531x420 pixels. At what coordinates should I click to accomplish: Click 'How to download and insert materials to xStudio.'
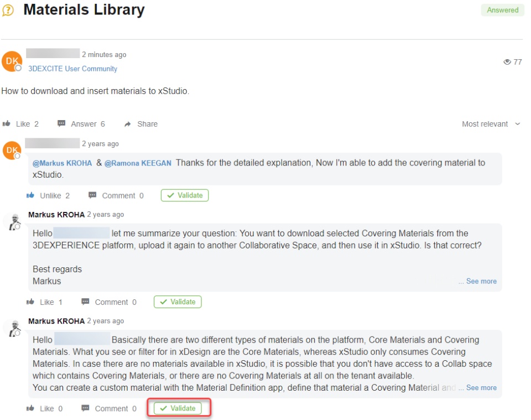point(95,91)
